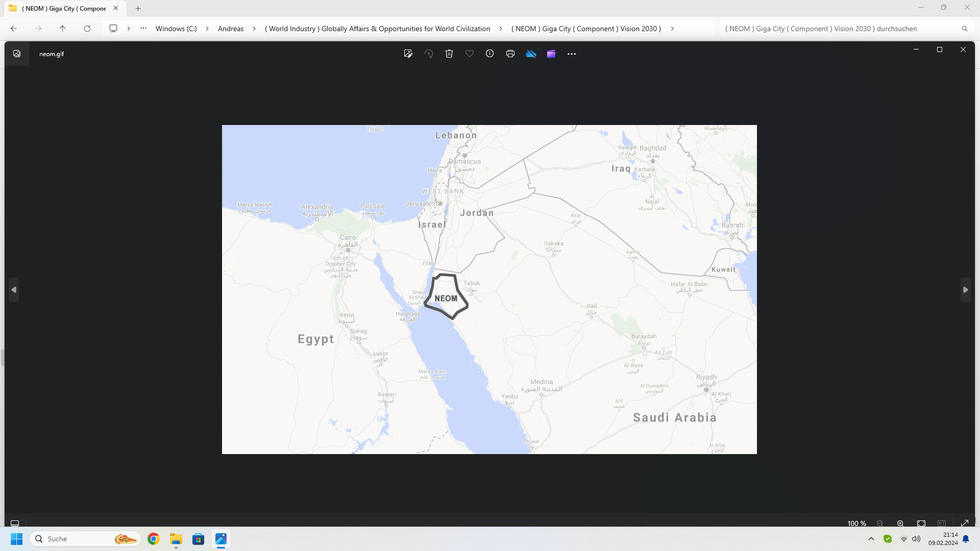Open the World Industry folder breadcrumb
980x551 pixels.
pyautogui.click(x=377, y=29)
